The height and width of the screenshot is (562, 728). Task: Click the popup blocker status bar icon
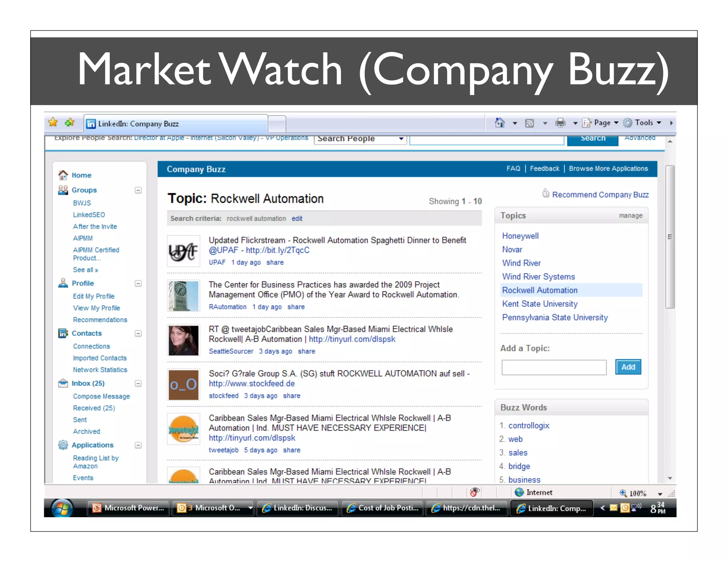[475, 492]
